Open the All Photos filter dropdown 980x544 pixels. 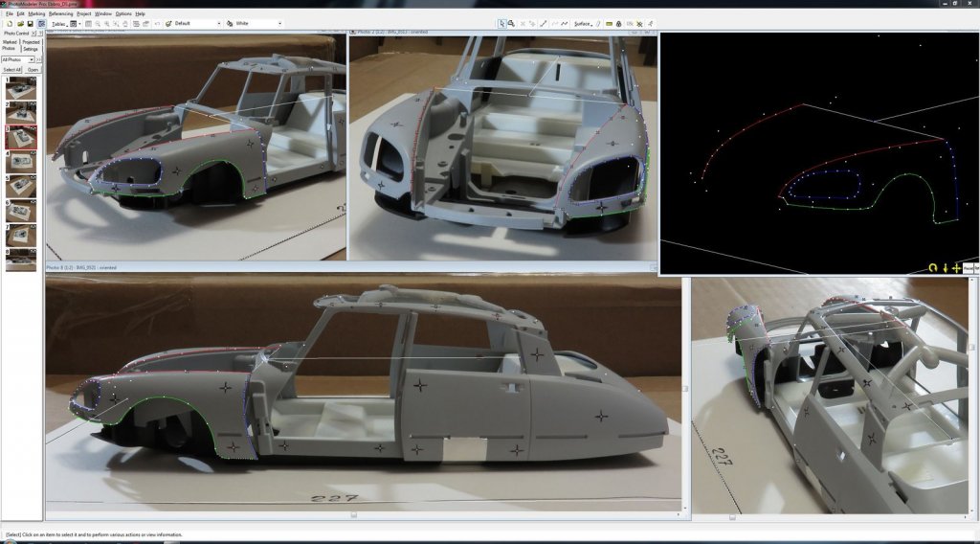click(x=21, y=59)
